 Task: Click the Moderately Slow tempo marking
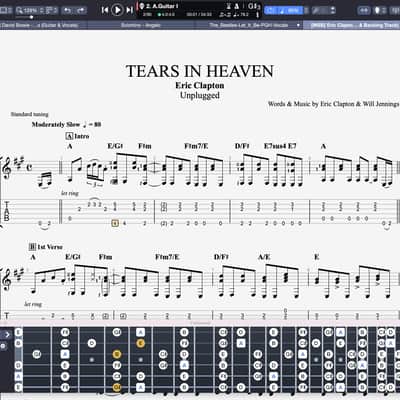pos(66,124)
